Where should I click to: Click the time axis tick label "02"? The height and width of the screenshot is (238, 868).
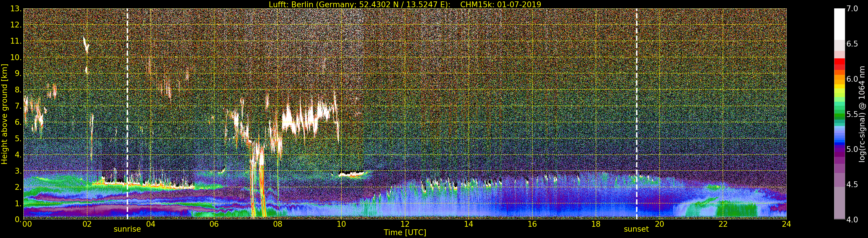pyautogui.click(x=87, y=224)
